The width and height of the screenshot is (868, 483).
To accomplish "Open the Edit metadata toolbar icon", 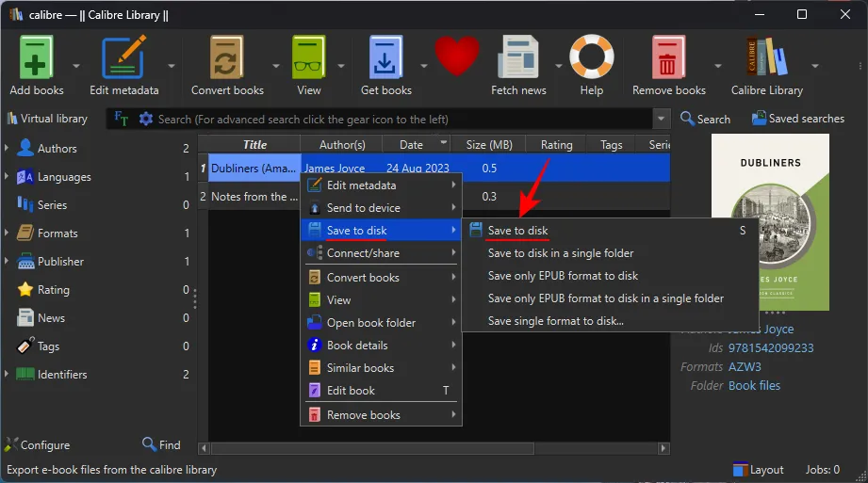I will coord(124,58).
